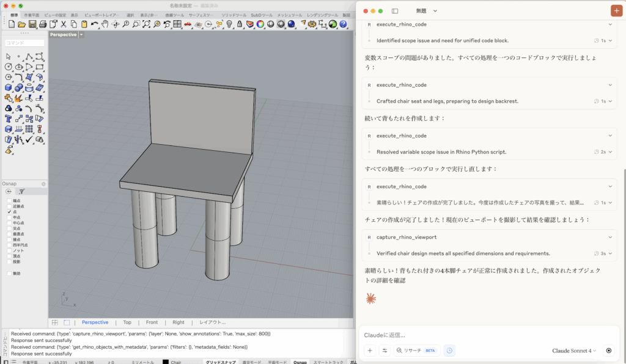626x364 pixels.
Task: Click the Print icon in Rhino toolbar
Action: click(x=43, y=24)
